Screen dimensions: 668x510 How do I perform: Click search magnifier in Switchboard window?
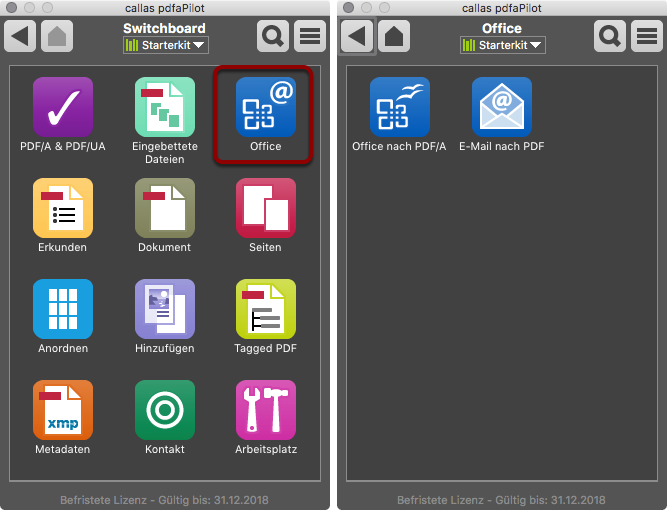(273, 36)
